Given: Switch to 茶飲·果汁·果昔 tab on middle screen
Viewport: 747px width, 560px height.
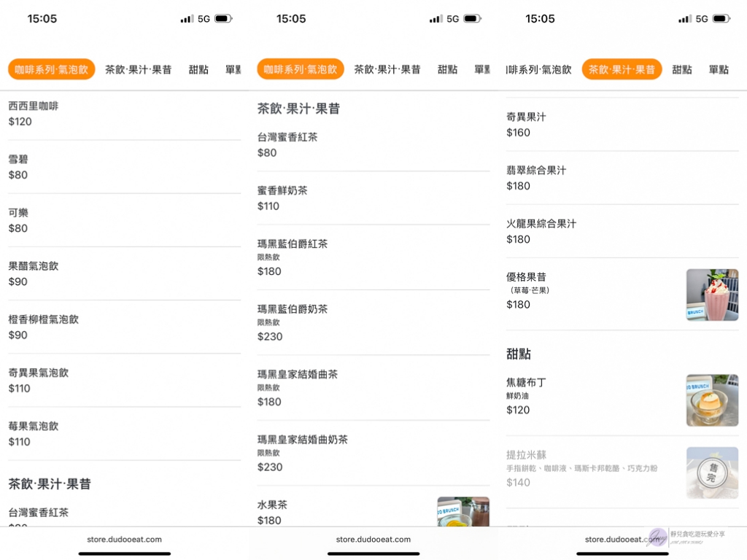Looking at the screenshot, I should 387,69.
